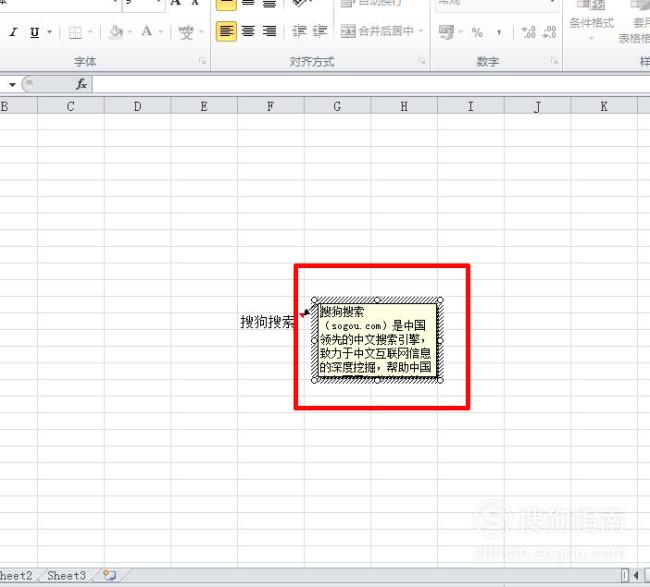650x587 pixels.
Task: Open the phonetic guide dropdown arrow
Action: pos(201,32)
